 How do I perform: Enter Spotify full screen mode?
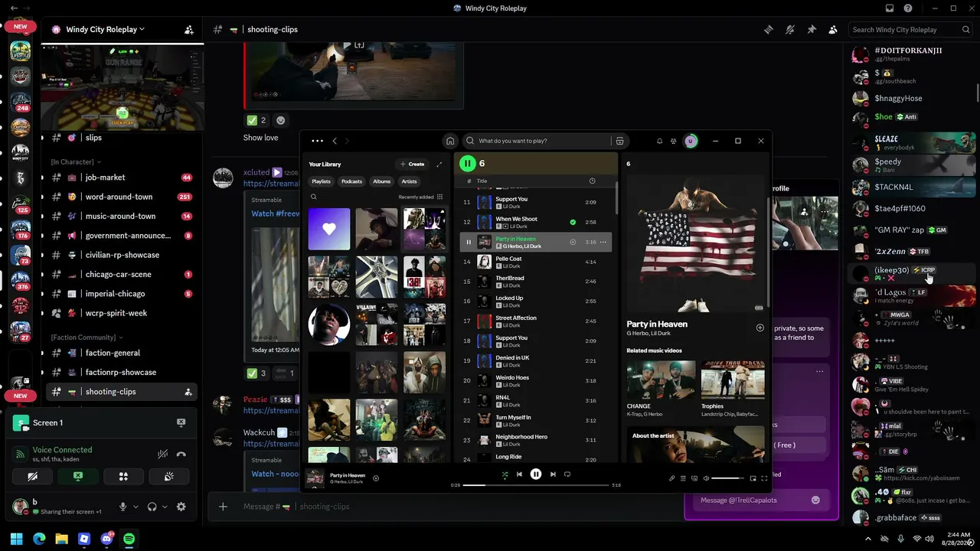(x=764, y=478)
